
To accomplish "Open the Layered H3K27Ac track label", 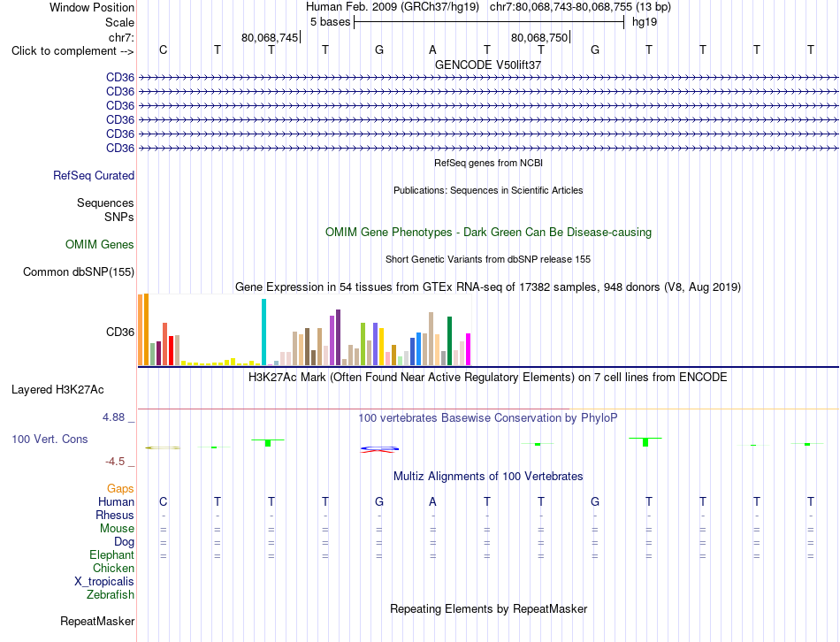I will coord(57,390).
